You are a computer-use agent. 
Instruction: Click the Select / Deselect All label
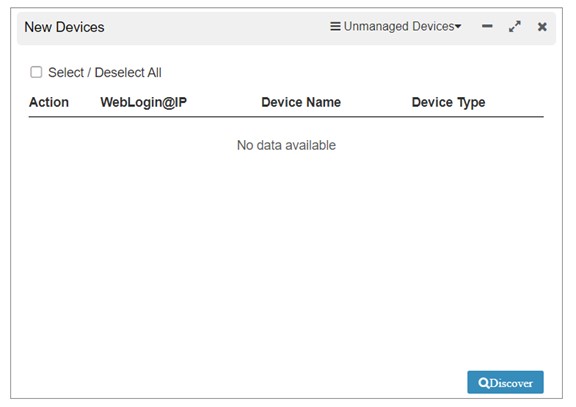pyautogui.click(x=105, y=72)
